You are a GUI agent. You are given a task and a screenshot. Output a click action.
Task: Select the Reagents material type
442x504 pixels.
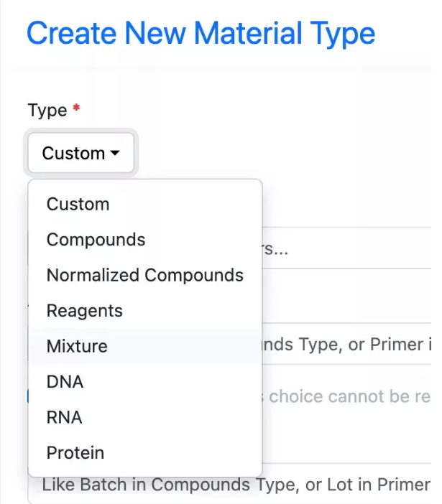pos(84,311)
